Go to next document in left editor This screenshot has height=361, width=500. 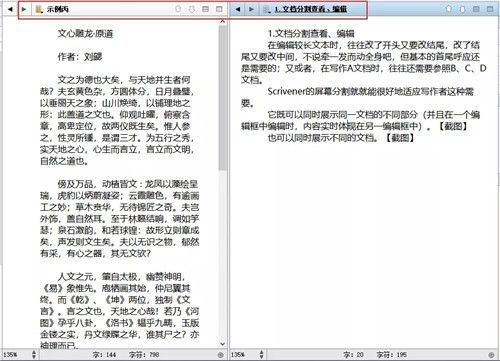click(192, 9)
